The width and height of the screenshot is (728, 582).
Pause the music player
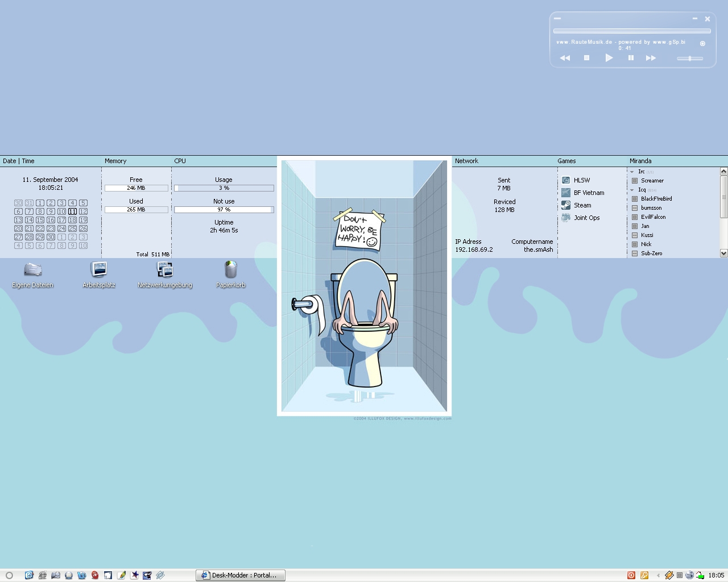[x=631, y=57]
